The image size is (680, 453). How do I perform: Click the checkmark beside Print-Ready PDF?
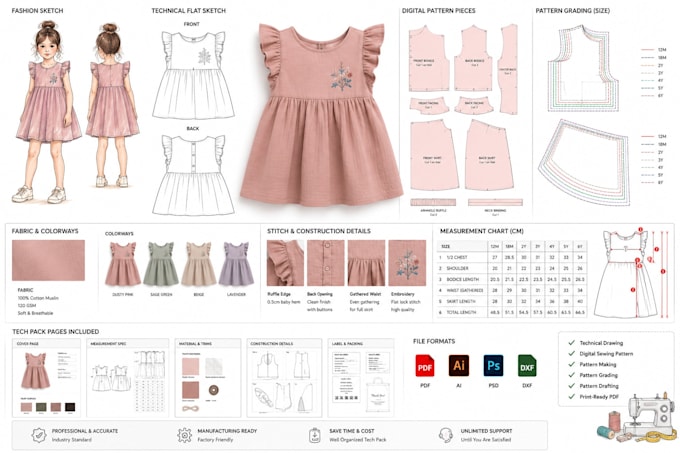(572, 396)
